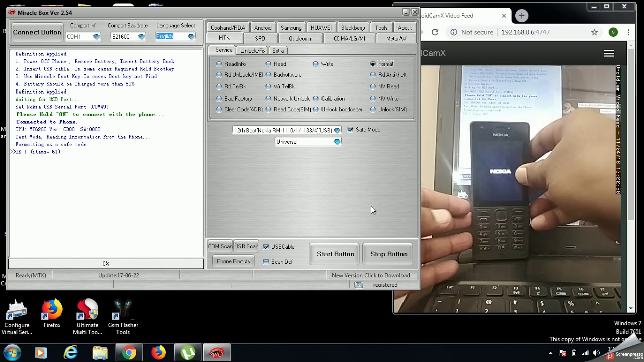
Task: Select the Network Unlock radio option
Action: (287, 99)
